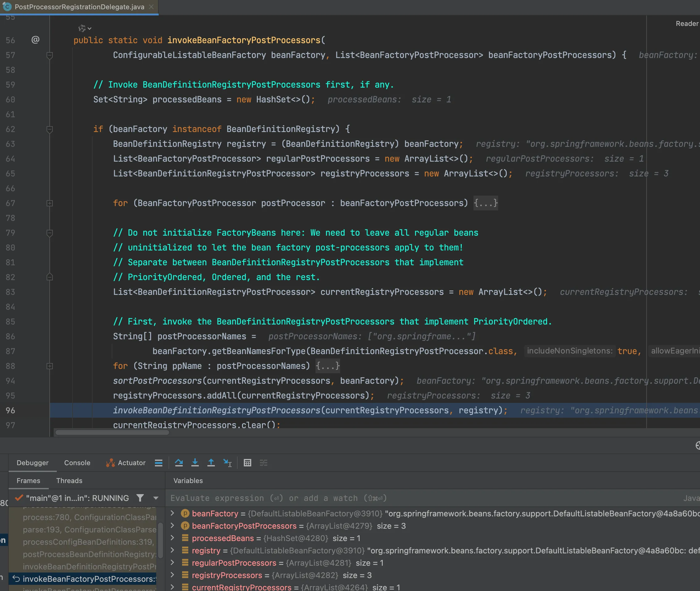The image size is (700, 591).
Task: Switch to the Console tab
Action: tap(77, 463)
